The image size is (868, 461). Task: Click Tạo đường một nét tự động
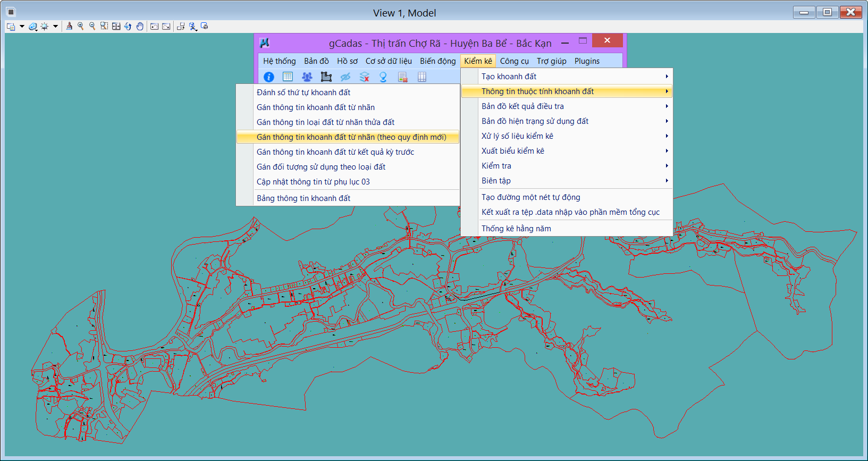[530, 197]
